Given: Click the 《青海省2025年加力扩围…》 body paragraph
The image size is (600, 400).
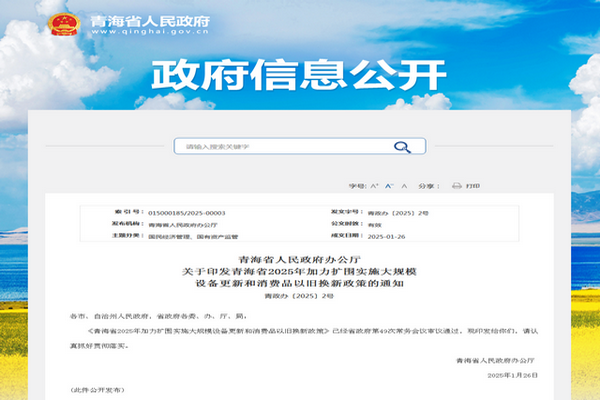Looking at the screenshot, I should [x=300, y=331].
